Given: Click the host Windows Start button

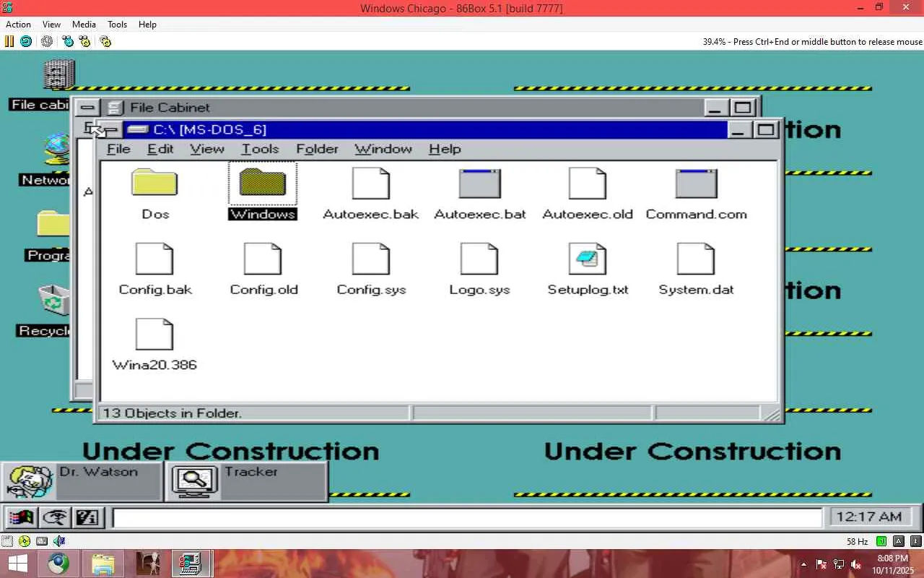Looking at the screenshot, I should pos(17,564).
